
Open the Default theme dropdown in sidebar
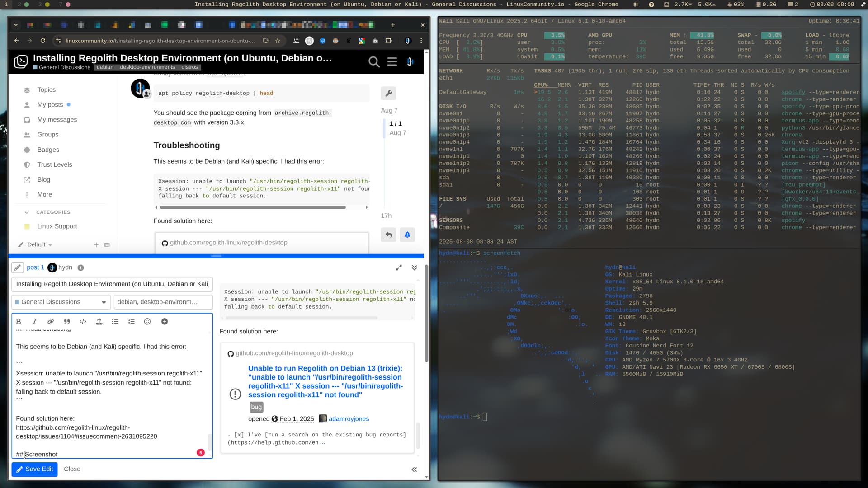(x=35, y=244)
